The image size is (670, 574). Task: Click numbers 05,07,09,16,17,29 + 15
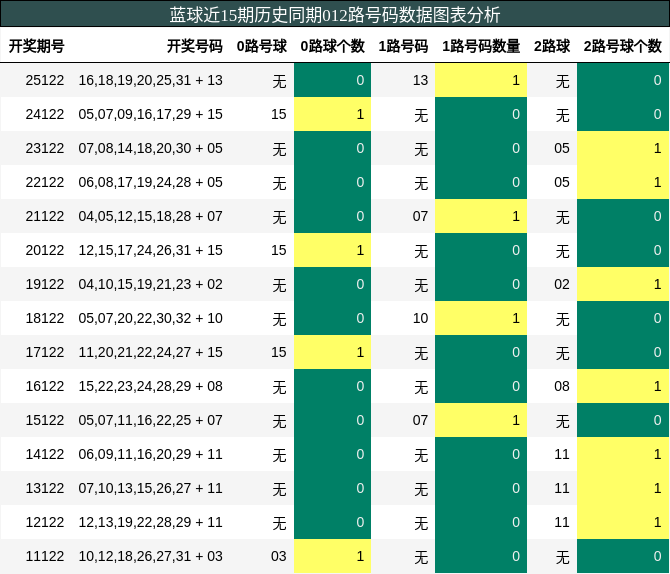pyautogui.click(x=150, y=114)
